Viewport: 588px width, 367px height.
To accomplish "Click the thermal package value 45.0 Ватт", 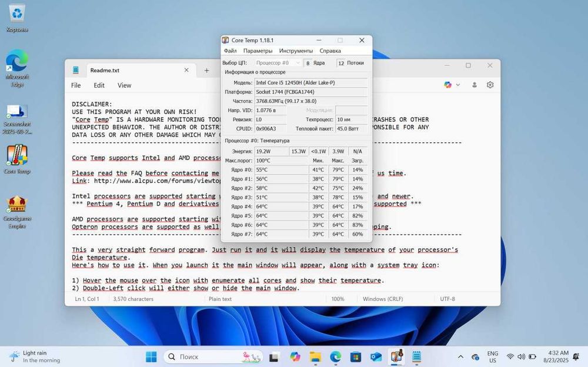I will click(x=352, y=129).
